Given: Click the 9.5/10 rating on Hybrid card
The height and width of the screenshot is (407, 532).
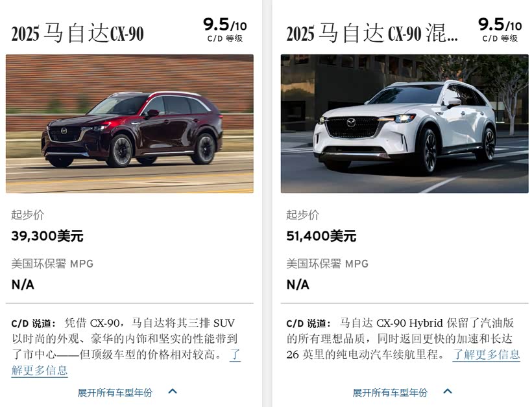Looking at the screenshot, I should click(500, 25).
